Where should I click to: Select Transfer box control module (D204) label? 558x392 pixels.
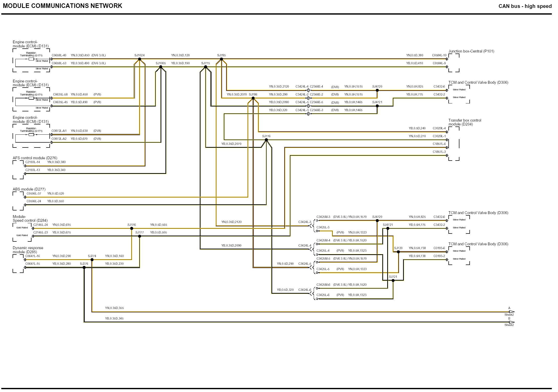tap(465, 122)
